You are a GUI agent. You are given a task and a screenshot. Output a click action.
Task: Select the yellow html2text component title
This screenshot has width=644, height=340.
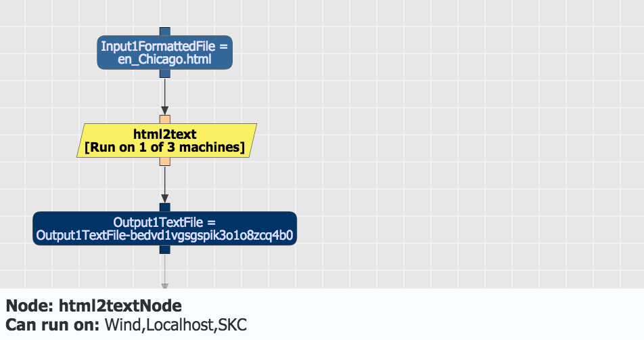(165, 134)
